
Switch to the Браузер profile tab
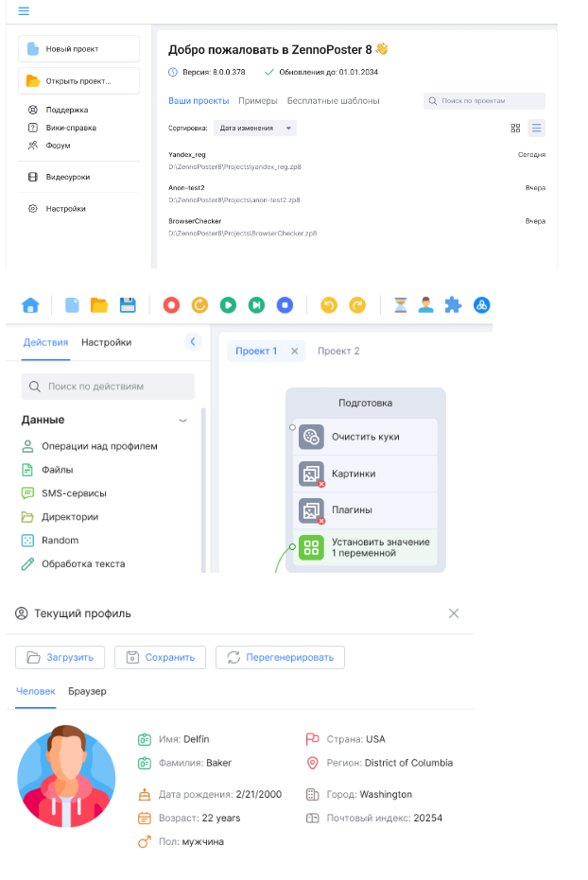click(x=87, y=692)
